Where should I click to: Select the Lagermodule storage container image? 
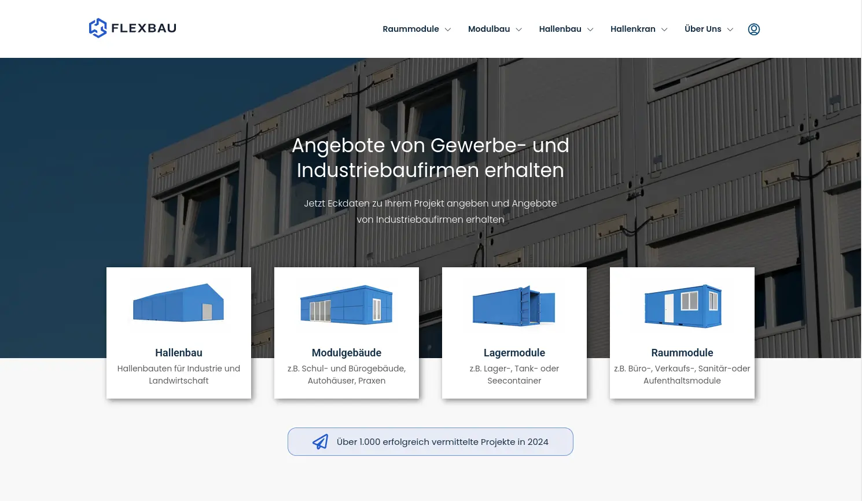pos(514,305)
